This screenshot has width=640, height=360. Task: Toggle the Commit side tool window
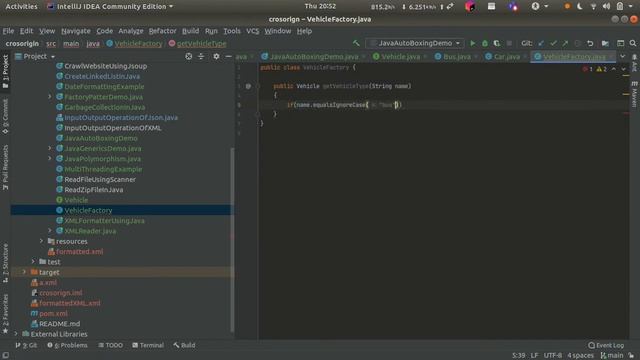(x=5, y=116)
